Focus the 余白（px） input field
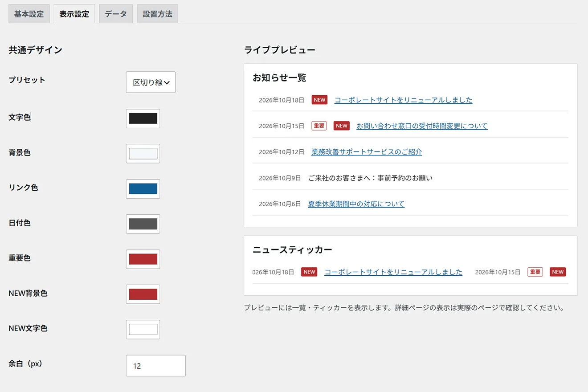 (156, 366)
